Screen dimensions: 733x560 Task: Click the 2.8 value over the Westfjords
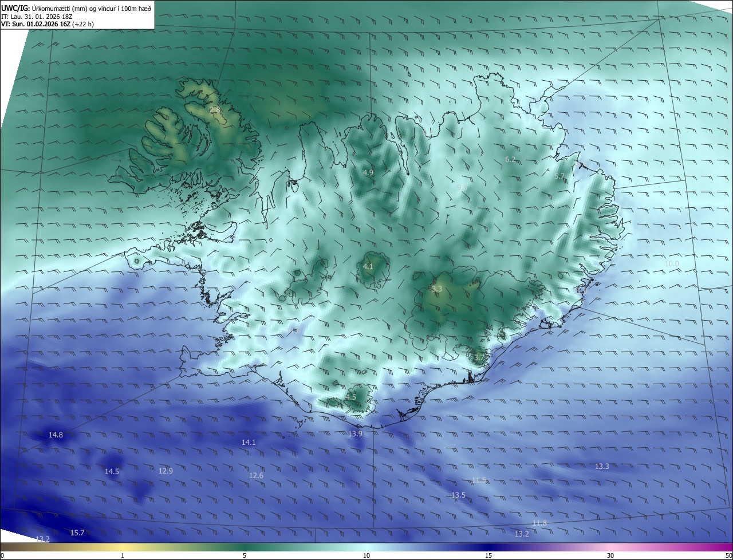215,109
